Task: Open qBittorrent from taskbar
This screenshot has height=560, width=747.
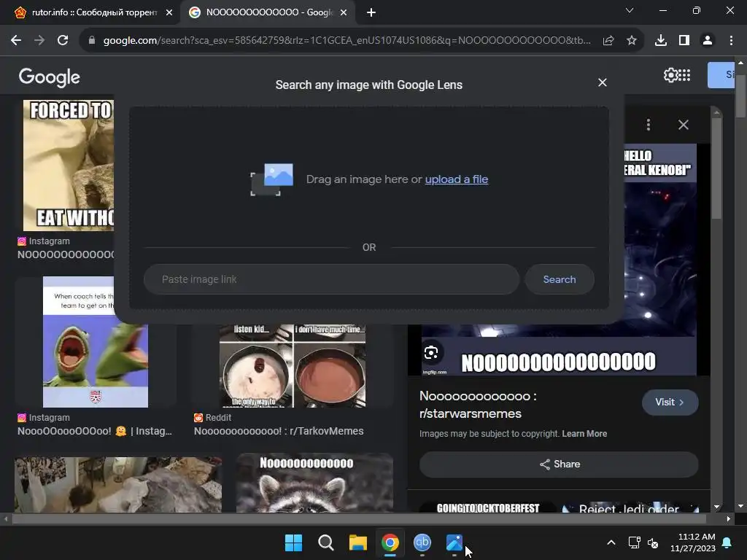Action: coord(422,542)
